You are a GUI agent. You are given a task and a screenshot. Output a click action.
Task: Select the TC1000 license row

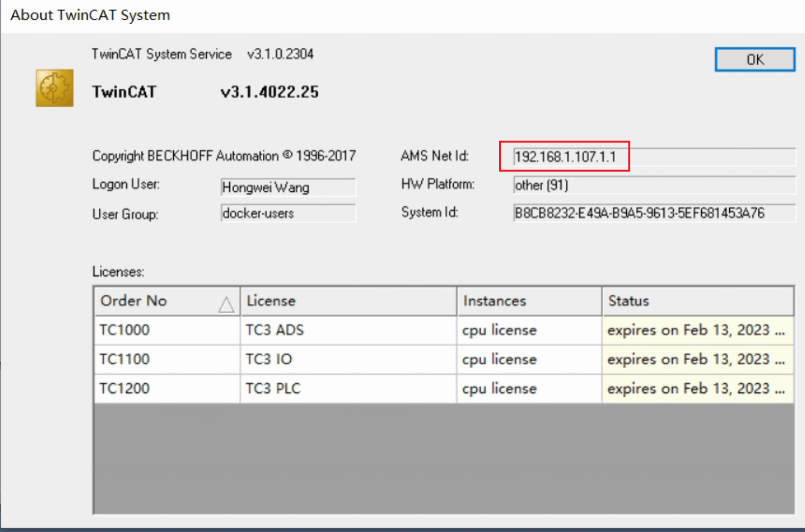166,330
